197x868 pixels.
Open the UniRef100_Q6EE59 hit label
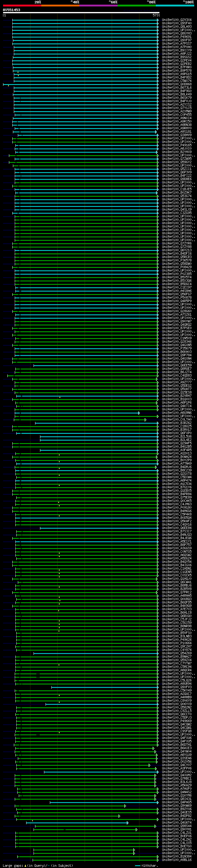coord(176,365)
